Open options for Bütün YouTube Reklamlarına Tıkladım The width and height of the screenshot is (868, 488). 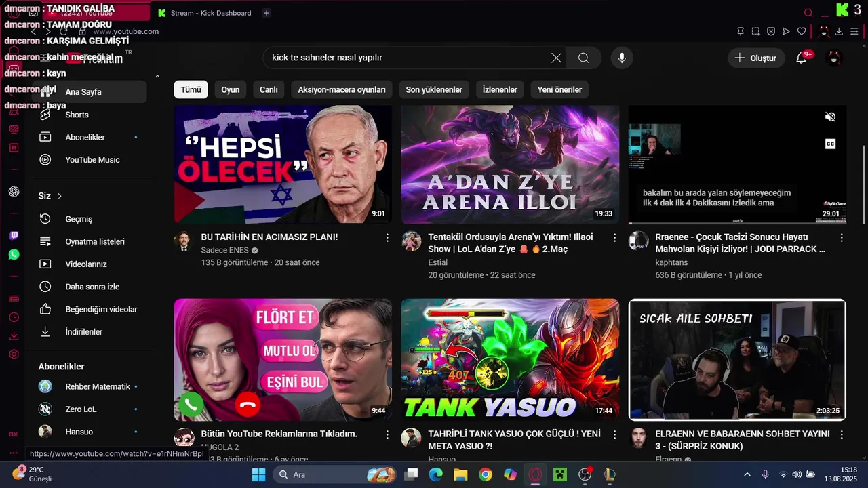pos(387,434)
